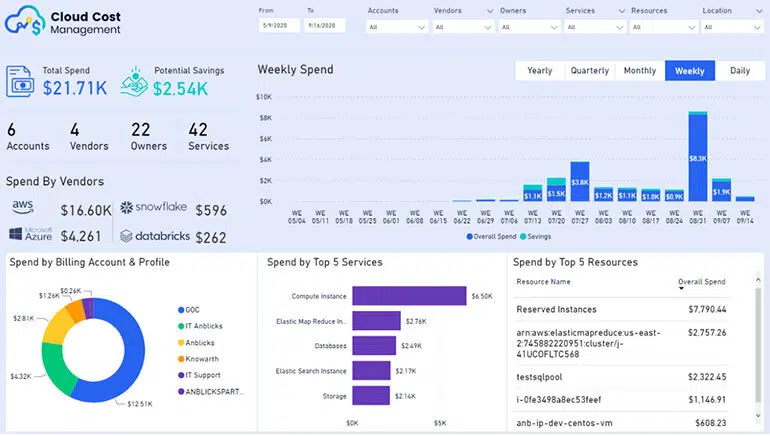Click the Quarterly view button
Image resolution: width=770 pixels, height=436 pixels.
[x=590, y=71]
